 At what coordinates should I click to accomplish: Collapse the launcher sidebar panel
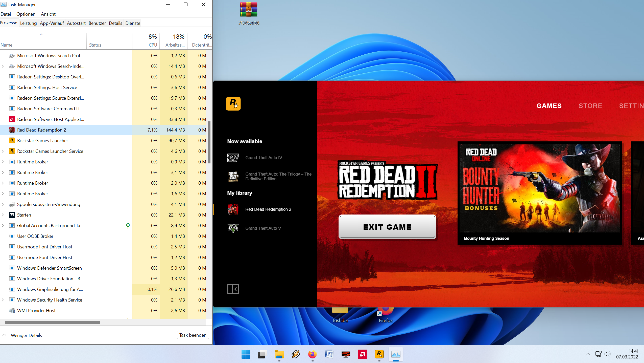click(x=233, y=289)
